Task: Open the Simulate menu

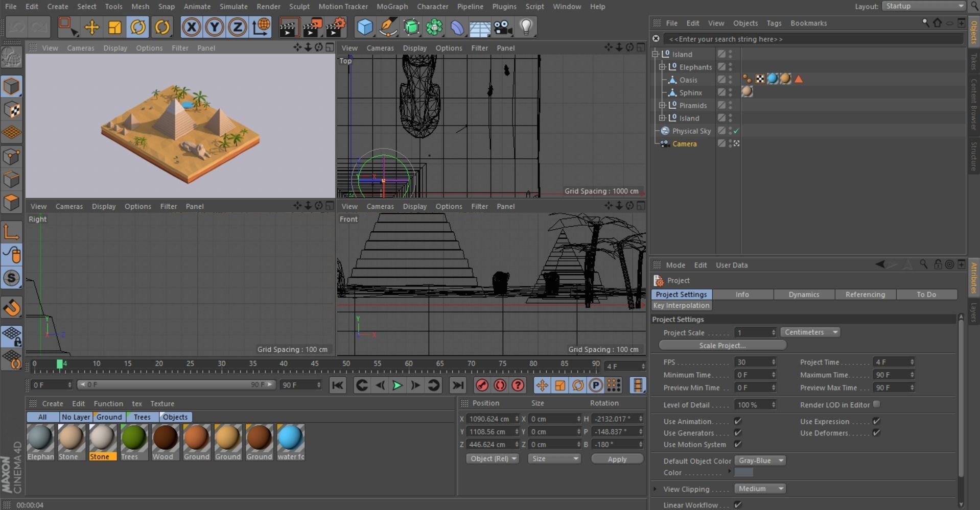Action: tap(234, 6)
